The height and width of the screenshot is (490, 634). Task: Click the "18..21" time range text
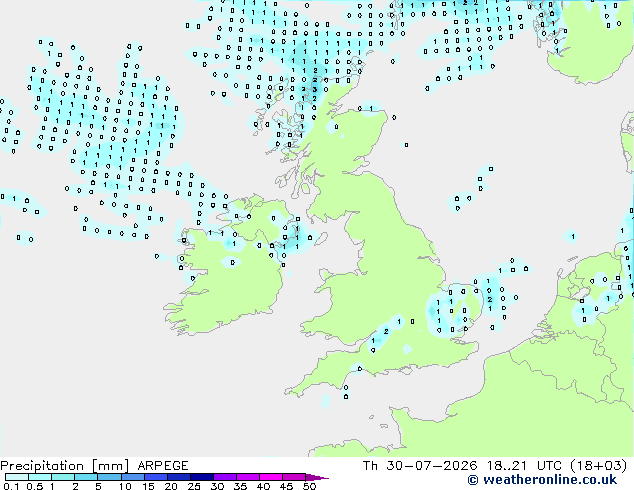click(507, 466)
